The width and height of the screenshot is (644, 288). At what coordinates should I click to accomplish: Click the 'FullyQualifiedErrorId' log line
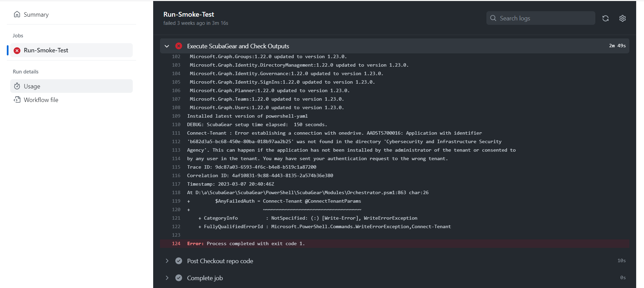325,226
